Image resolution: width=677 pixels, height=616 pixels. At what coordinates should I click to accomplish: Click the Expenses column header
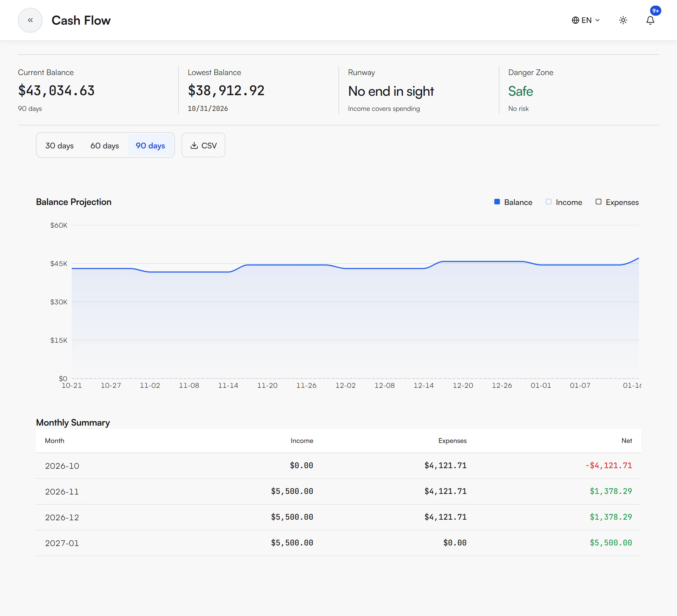point(452,440)
